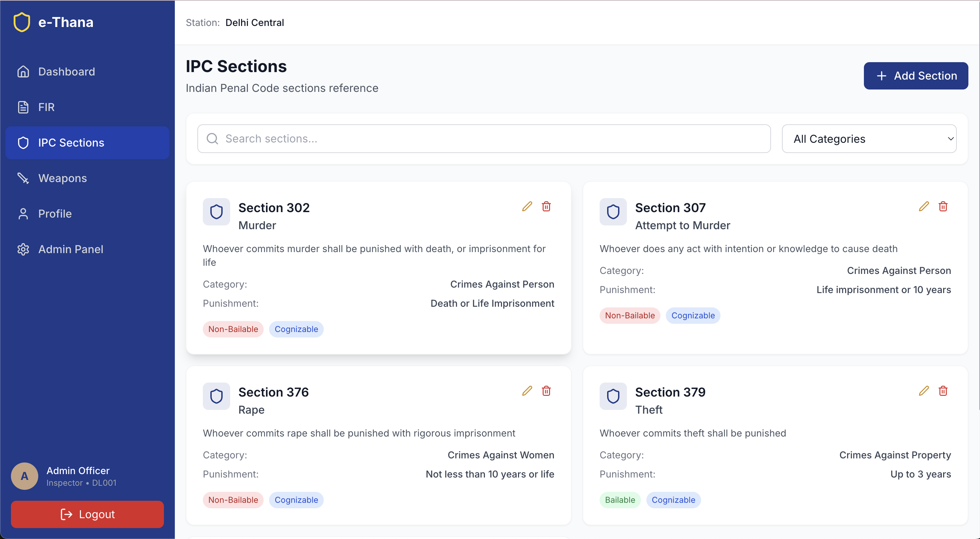Navigate to Profile in sidebar

55,213
